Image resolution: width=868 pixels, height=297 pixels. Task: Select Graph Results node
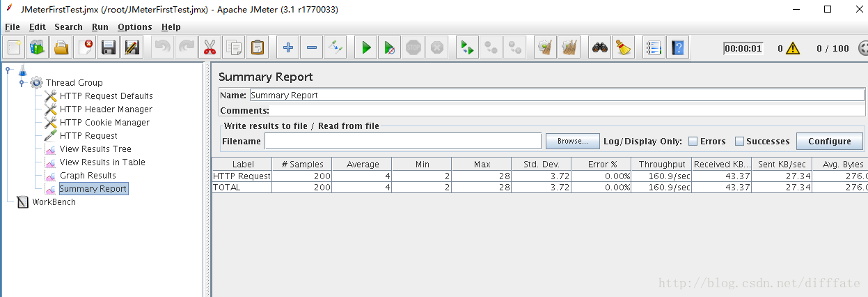click(88, 175)
